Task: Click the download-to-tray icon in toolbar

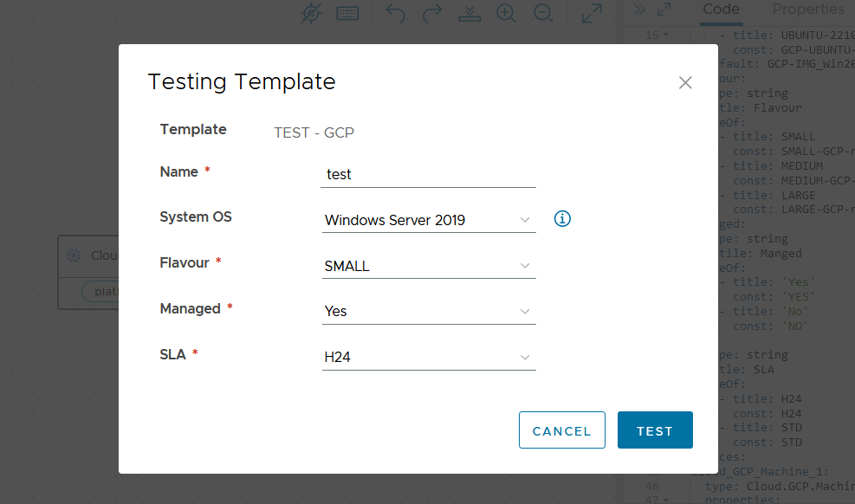Action: click(470, 13)
